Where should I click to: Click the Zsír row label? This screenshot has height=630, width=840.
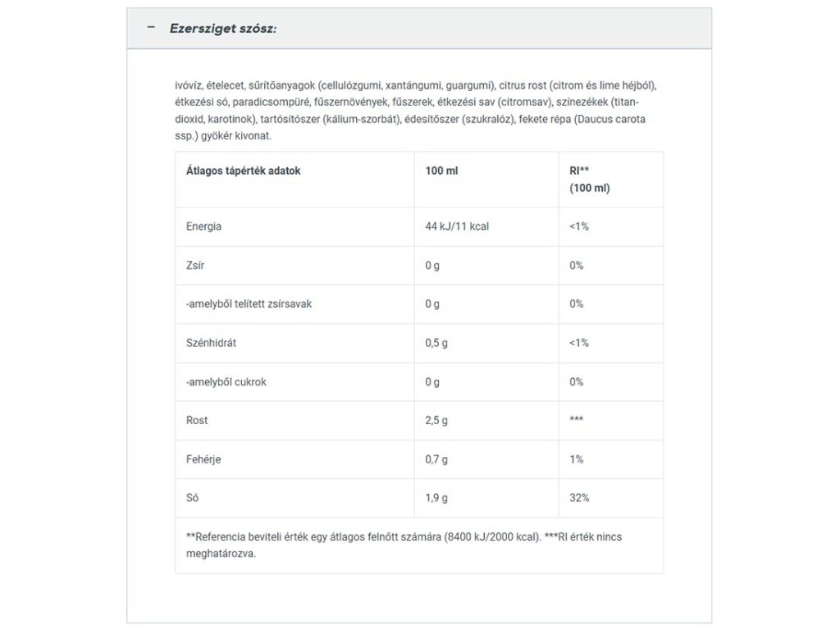click(x=194, y=265)
